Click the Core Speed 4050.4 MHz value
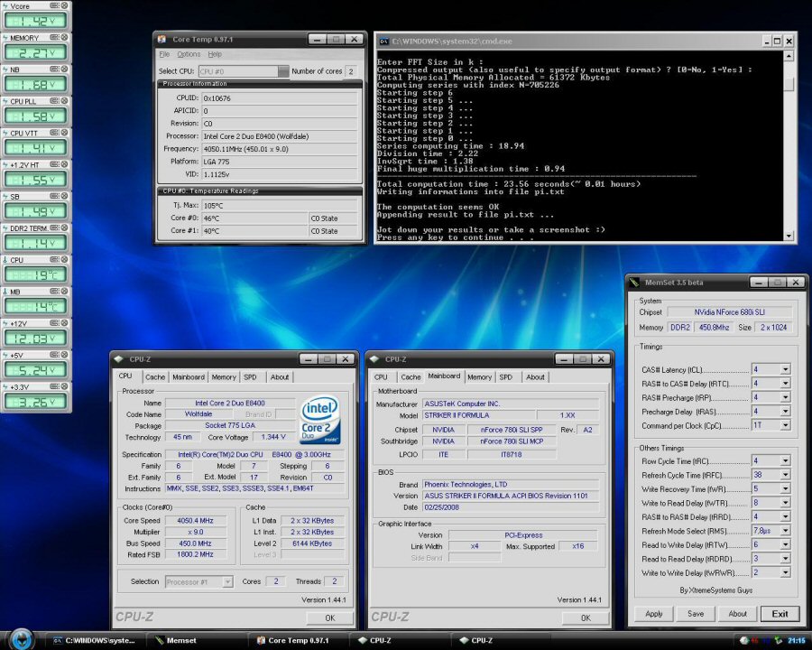Image resolution: width=812 pixels, height=650 pixels. pyautogui.click(x=195, y=520)
